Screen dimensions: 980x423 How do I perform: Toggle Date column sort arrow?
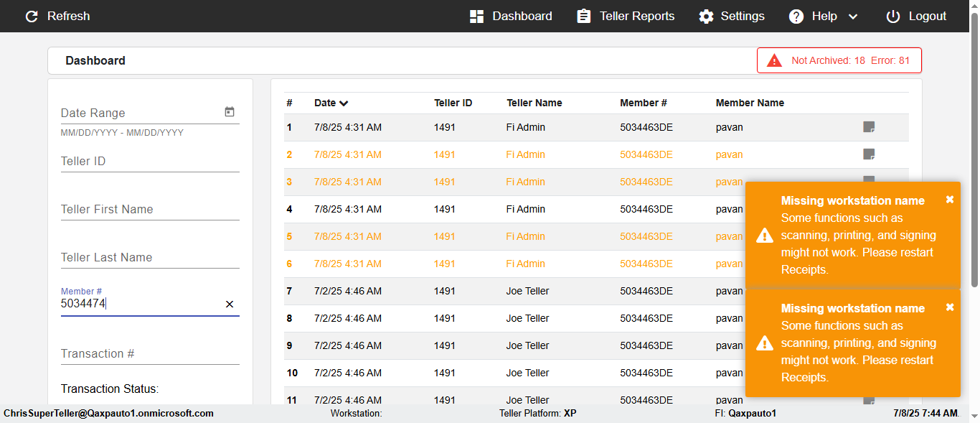(344, 103)
